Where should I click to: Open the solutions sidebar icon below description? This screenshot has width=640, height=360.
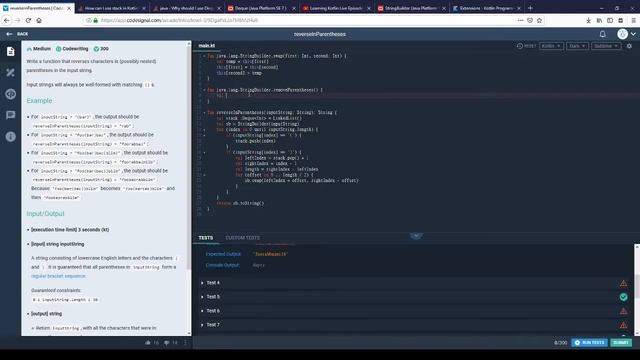pyautogui.click(x=11, y=73)
